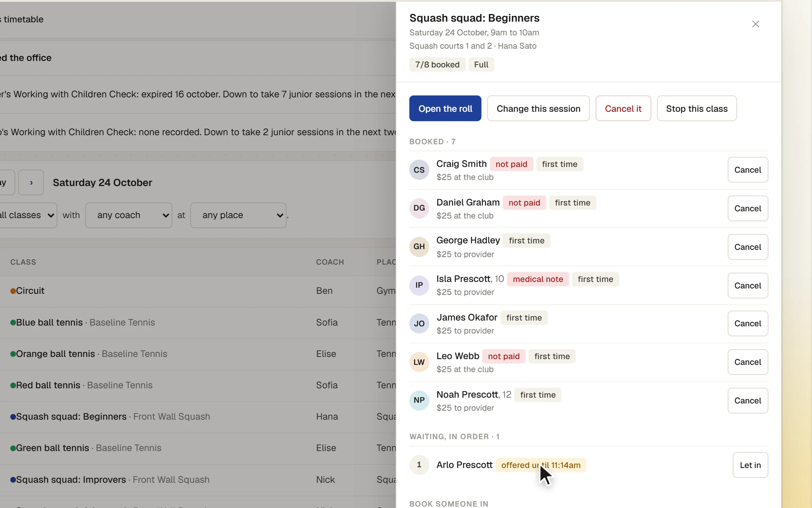Click waiting position 1 badge for Arlo
812x508 pixels.
click(419, 465)
